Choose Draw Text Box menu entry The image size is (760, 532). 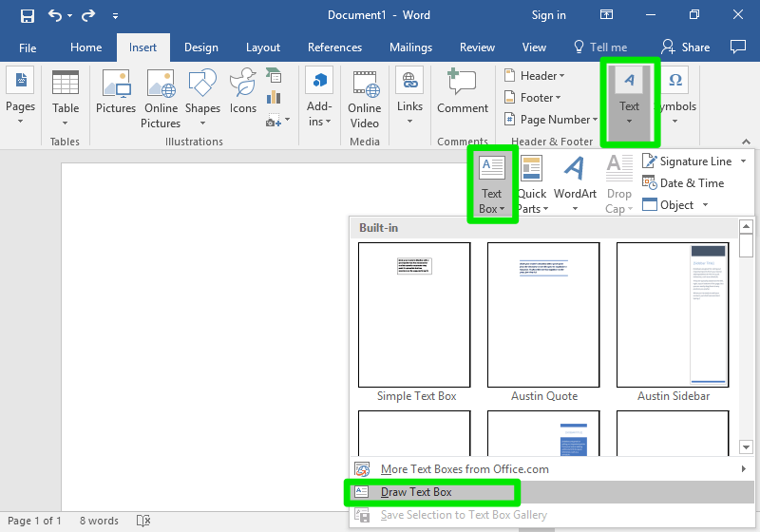[416, 492]
